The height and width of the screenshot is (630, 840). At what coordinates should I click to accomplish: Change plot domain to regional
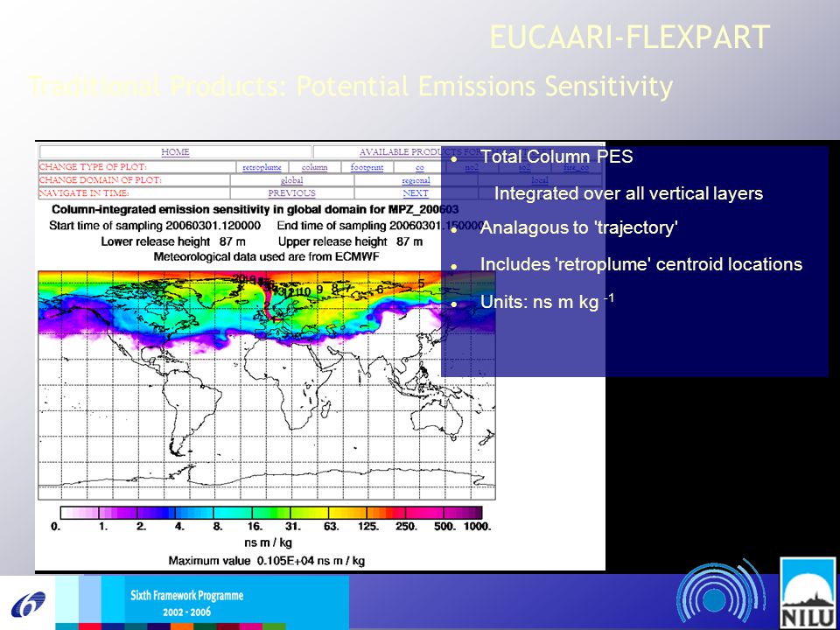416,180
